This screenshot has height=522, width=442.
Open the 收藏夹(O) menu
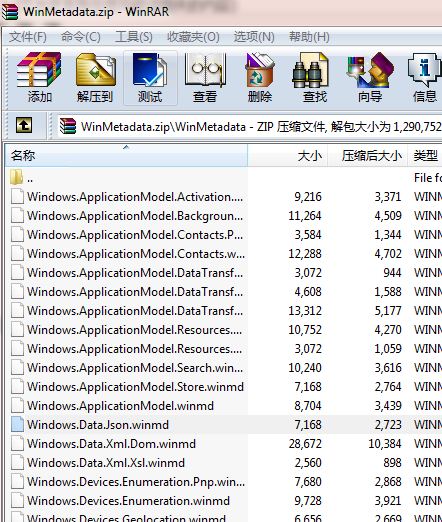coord(193,37)
